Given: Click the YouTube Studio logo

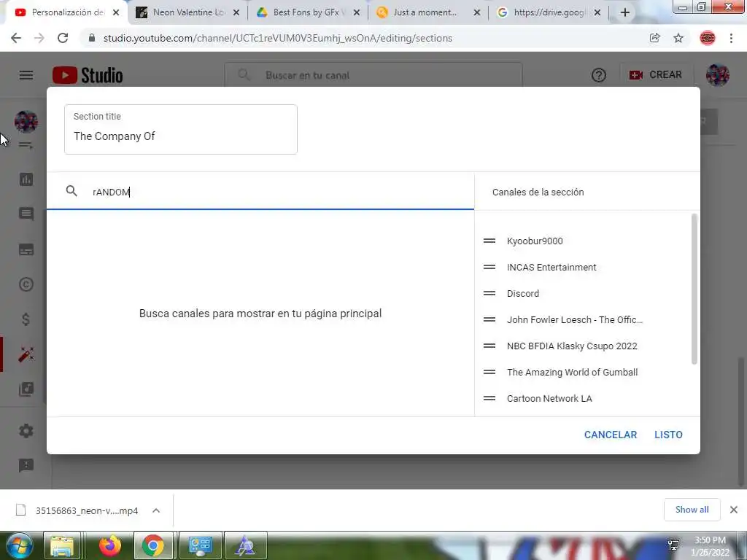Looking at the screenshot, I should click(x=88, y=75).
